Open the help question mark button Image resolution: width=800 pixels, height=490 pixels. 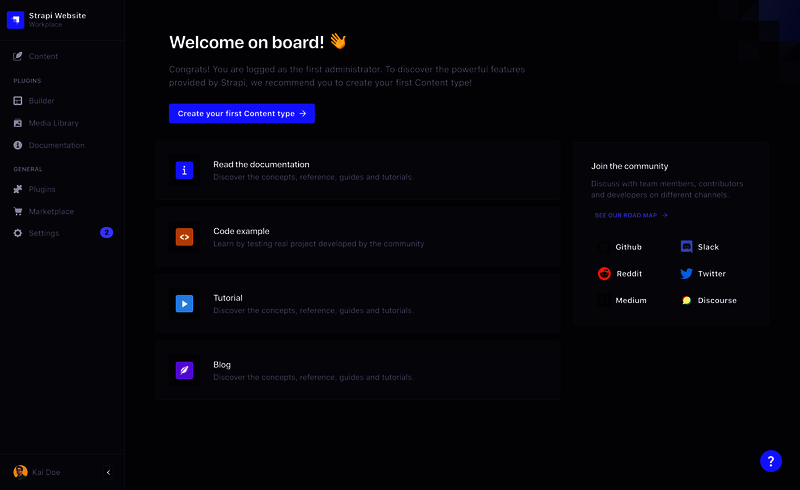point(771,461)
